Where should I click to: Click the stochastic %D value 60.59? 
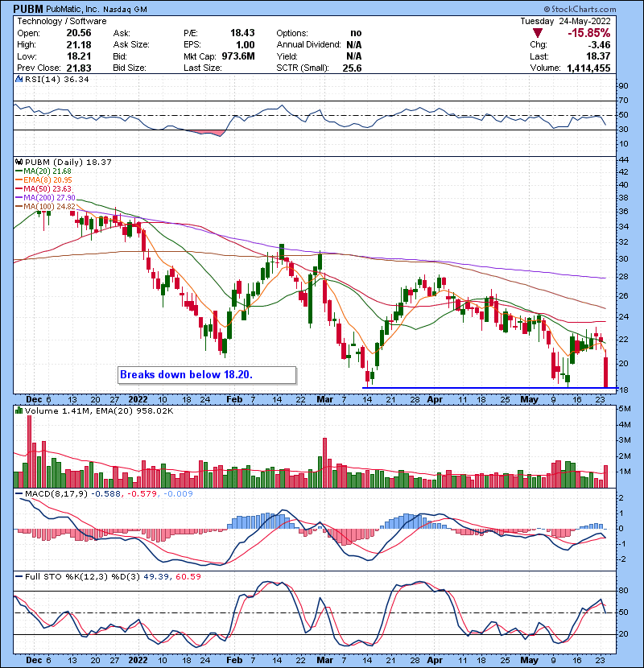click(188, 577)
